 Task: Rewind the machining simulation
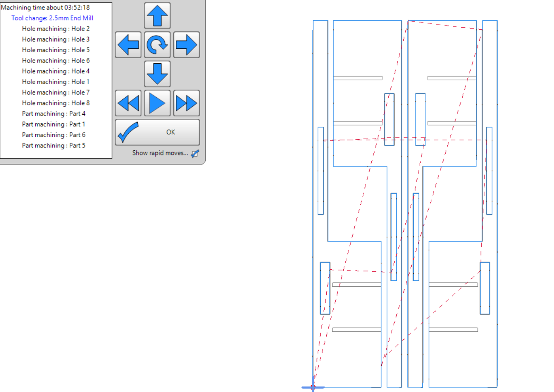[128, 103]
